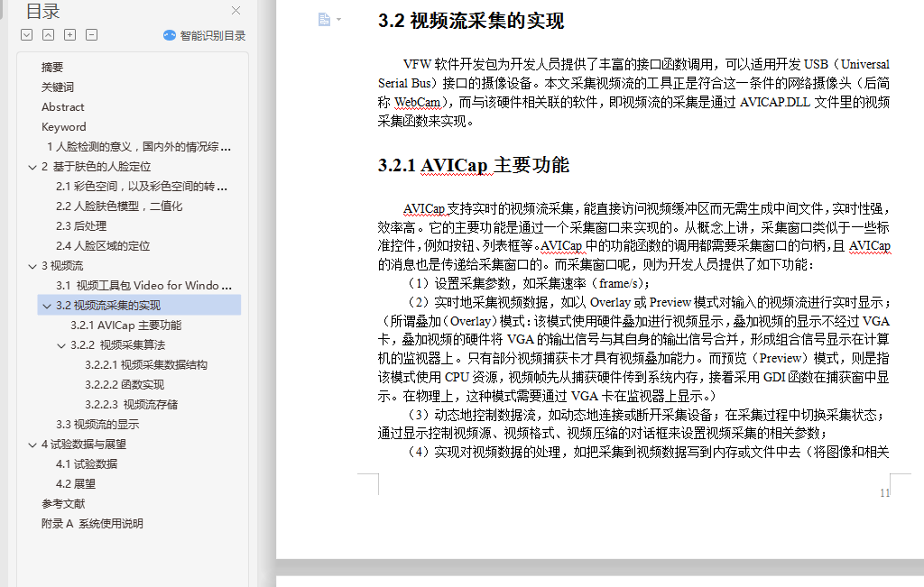The image size is (924, 587).
Task: Go to 关键词 in the outline
Action: pos(58,87)
